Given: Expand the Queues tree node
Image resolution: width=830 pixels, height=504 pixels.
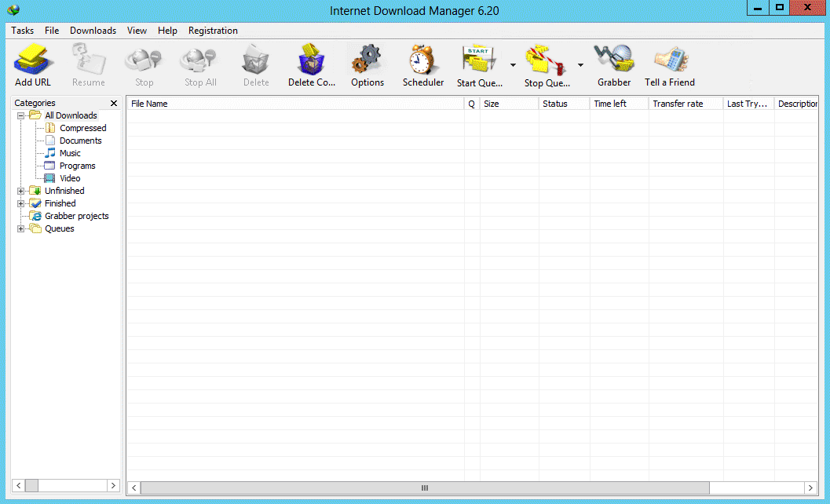Looking at the screenshot, I should pyautogui.click(x=20, y=228).
